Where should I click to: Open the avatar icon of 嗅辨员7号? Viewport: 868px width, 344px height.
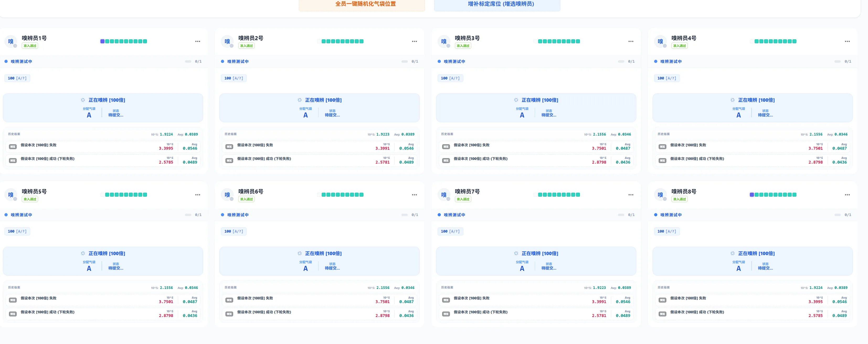(x=444, y=195)
